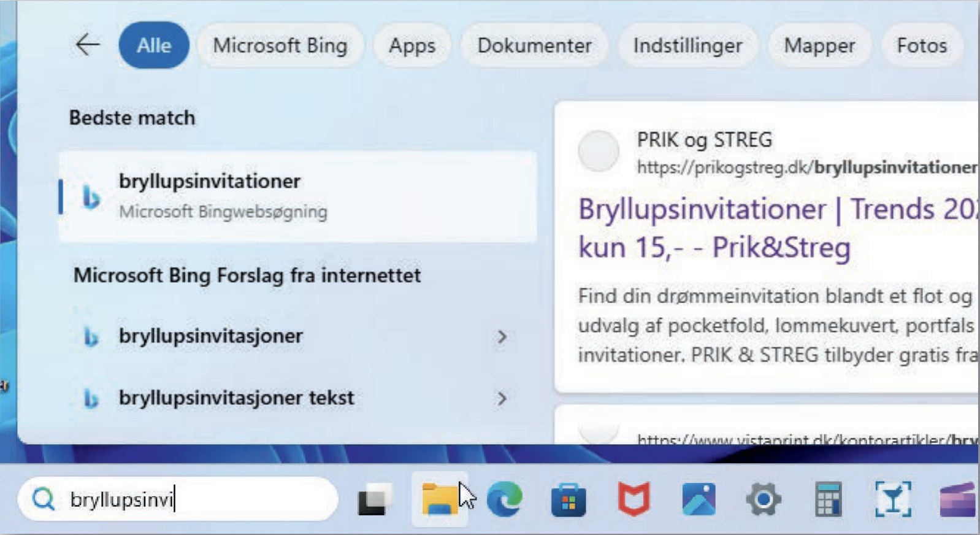This screenshot has width=980, height=535.
Task: Expand the bryllupsinvitasjoner tekst suggestion chevron
Action: (x=502, y=399)
